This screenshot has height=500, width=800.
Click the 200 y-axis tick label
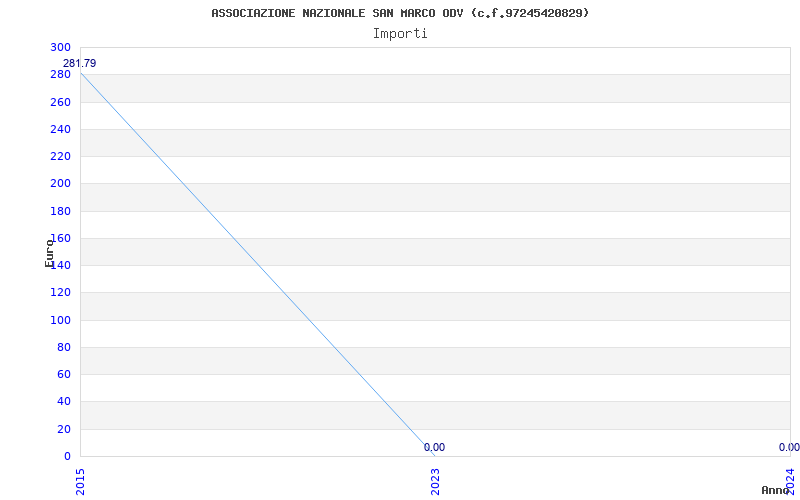60,184
